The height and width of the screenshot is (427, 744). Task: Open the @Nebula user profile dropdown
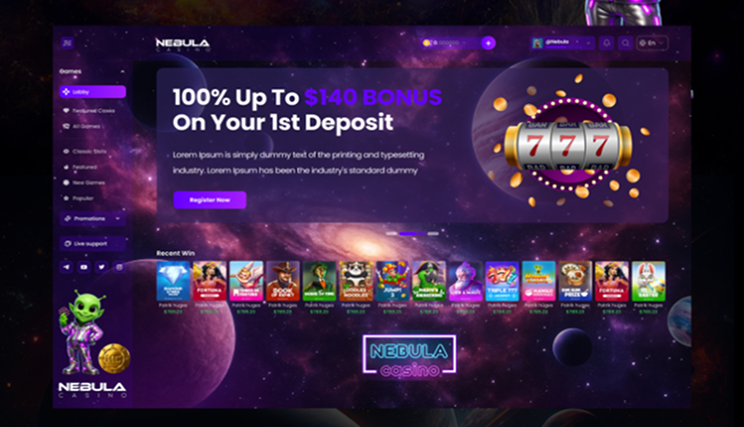562,43
